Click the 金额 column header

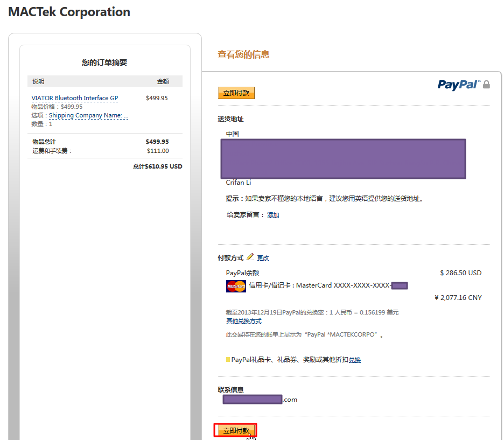coord(163,81)
